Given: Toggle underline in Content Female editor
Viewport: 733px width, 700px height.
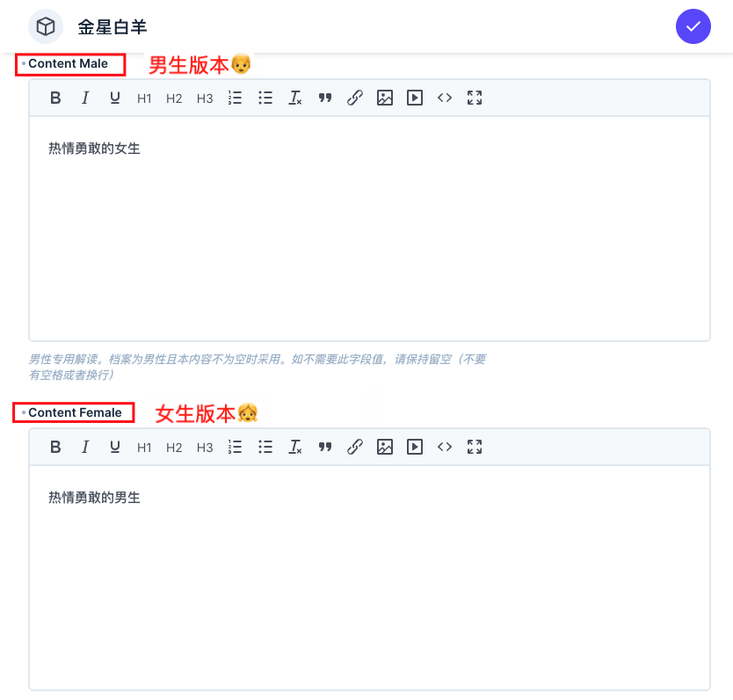Looking at the screenshot, I should [x=114, y=448].
